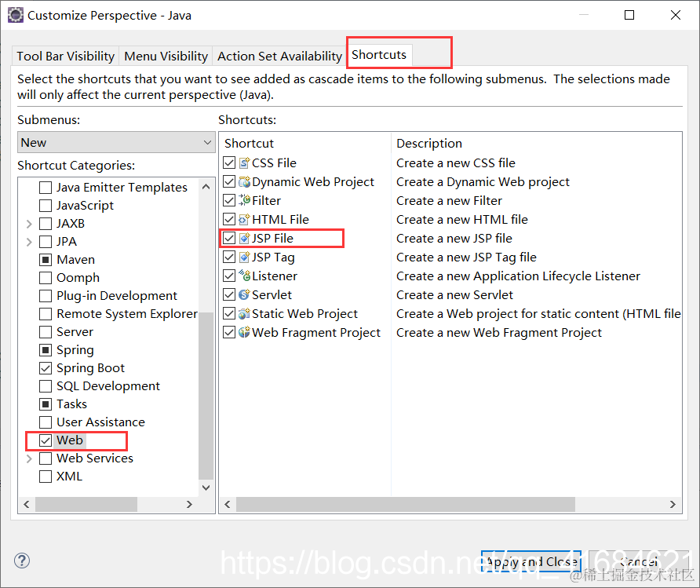Enable the Plug-in Development checkbox

46,295
